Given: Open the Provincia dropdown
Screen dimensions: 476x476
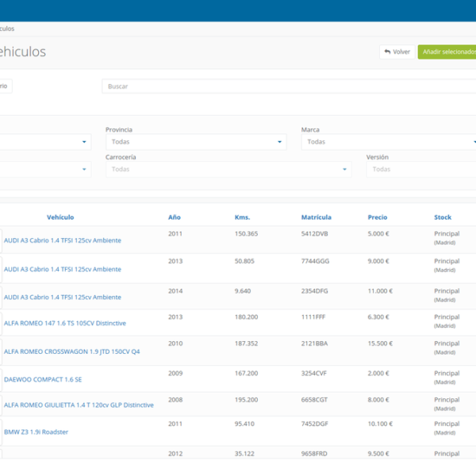Looking at the screenshot, I should pyautogui.click(x=195, y=142).
